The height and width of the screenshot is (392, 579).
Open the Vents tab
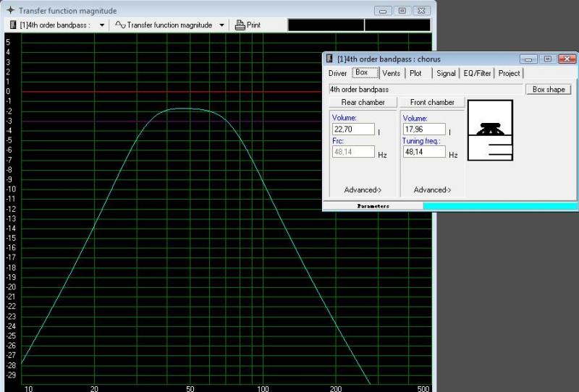pyautogui.click(x=391, y=73)
